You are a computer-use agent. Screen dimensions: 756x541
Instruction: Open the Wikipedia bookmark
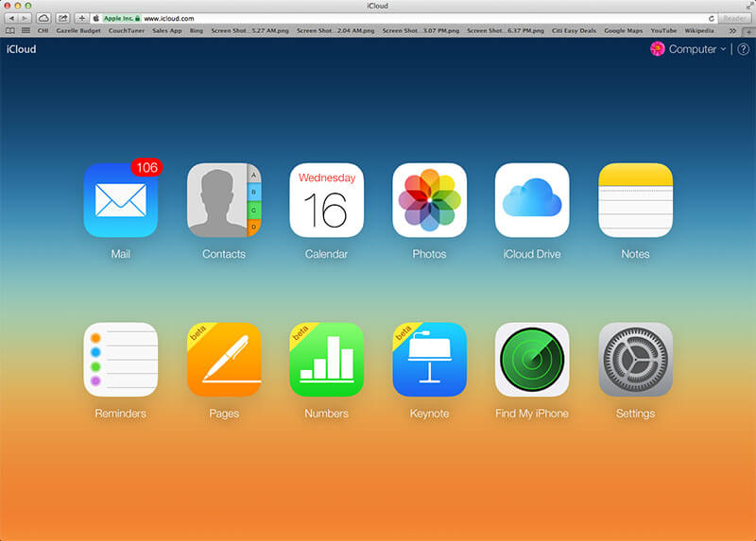699,30
